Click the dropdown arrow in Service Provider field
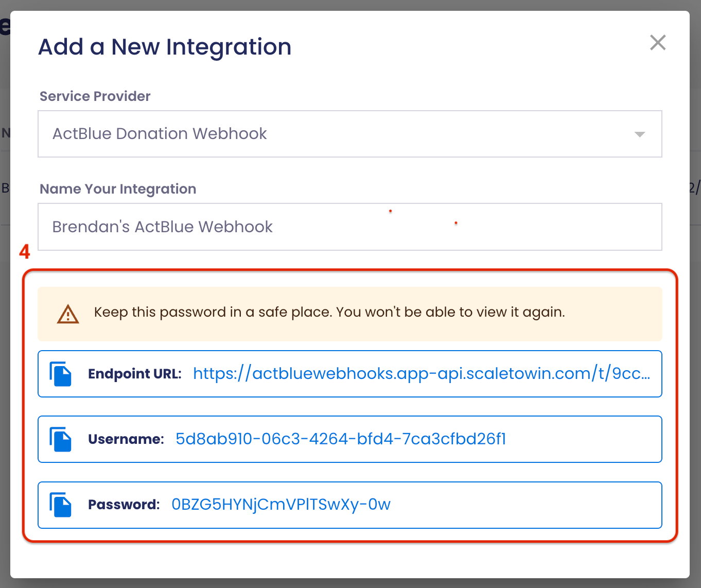Viewport: 701px width, 588px height. 640,134
